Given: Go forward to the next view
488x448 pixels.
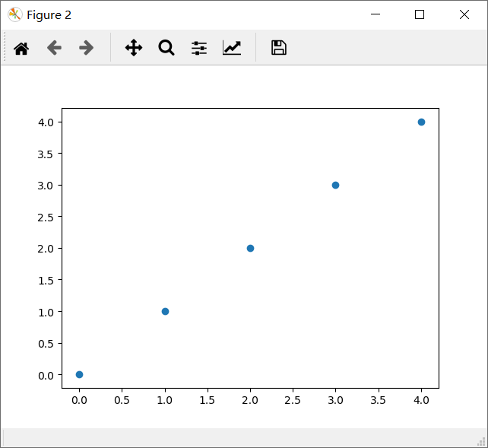Looking at the screenshot, I should pyautogui.click(x=86, y=48).
